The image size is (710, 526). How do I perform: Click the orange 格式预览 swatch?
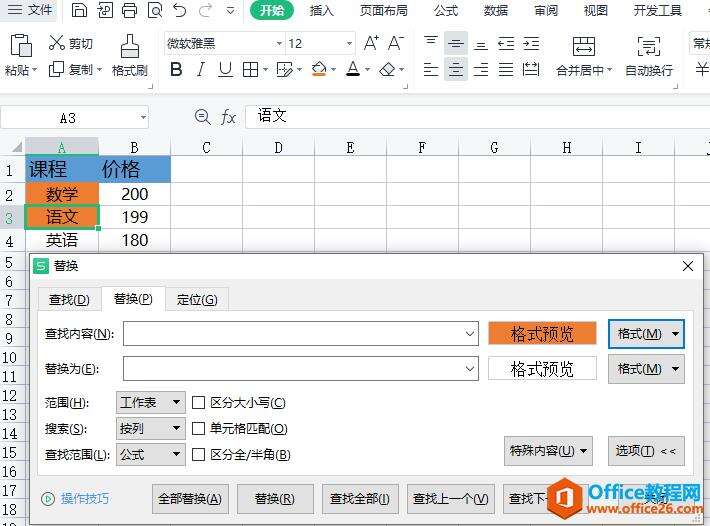542,334
